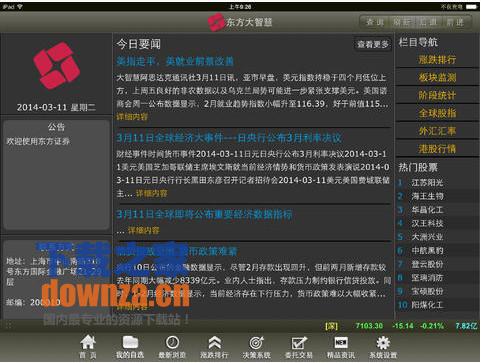Tap index value 7103.30 in ticker

[x=369, y=326]
